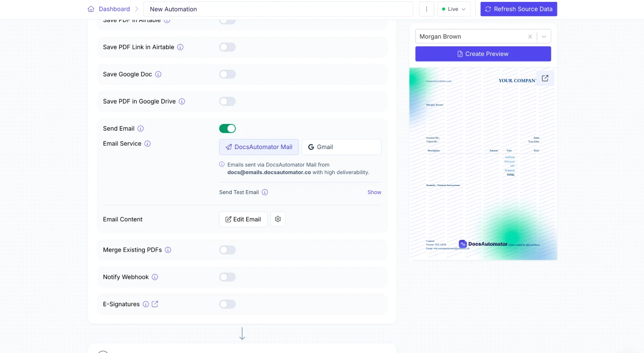Open the three-dot options menu
The width and height of the screenshot is (644, 353).
pos(426,9)
